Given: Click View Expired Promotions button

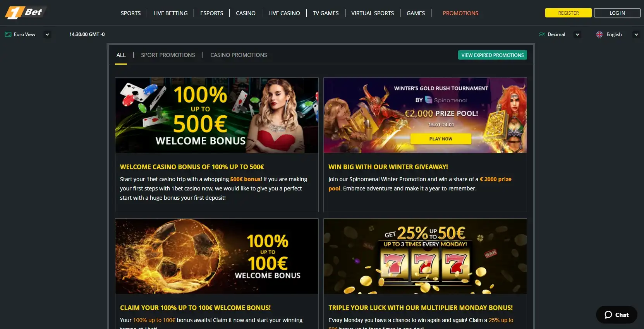Looking at the screenshot, I should click(x=492, y=55).
